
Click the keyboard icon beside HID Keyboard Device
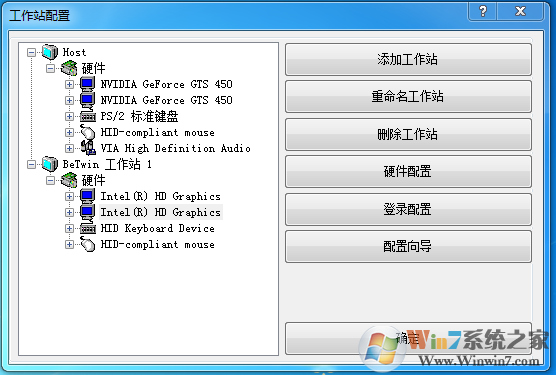(x=88, y=229)
